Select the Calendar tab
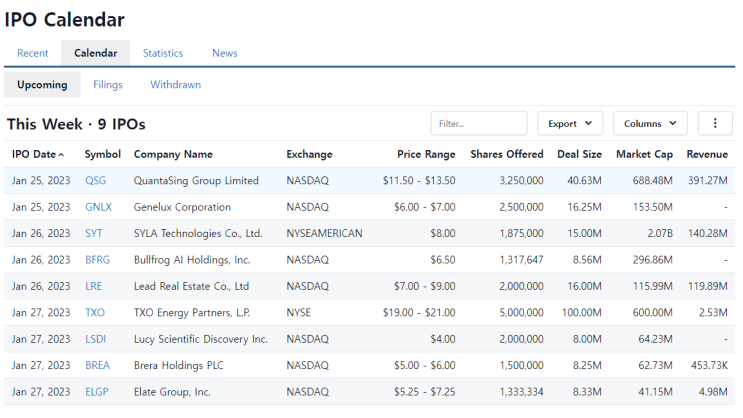The height and width of the screenshot is (418, 743). (95, 53)
